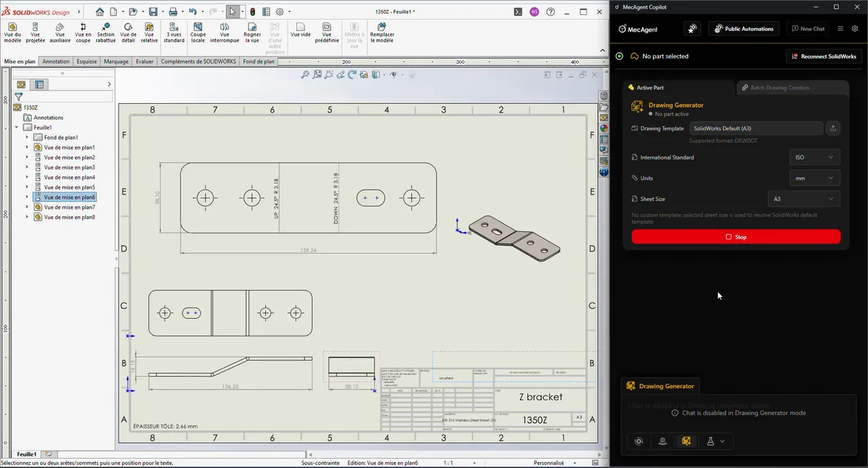Upload a custom drawing template
Viewport: 868px width, 468px height.
(833, 128)
